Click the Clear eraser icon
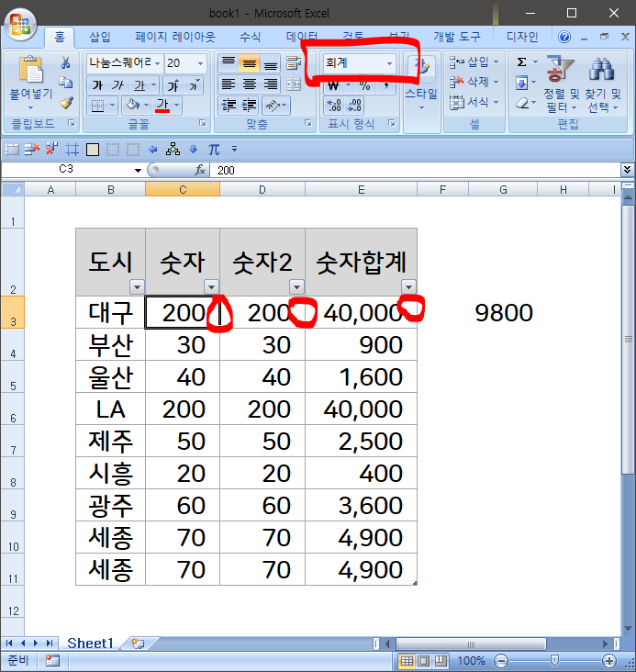This screenshot has width=636, height=672. (x=521, y=103)
